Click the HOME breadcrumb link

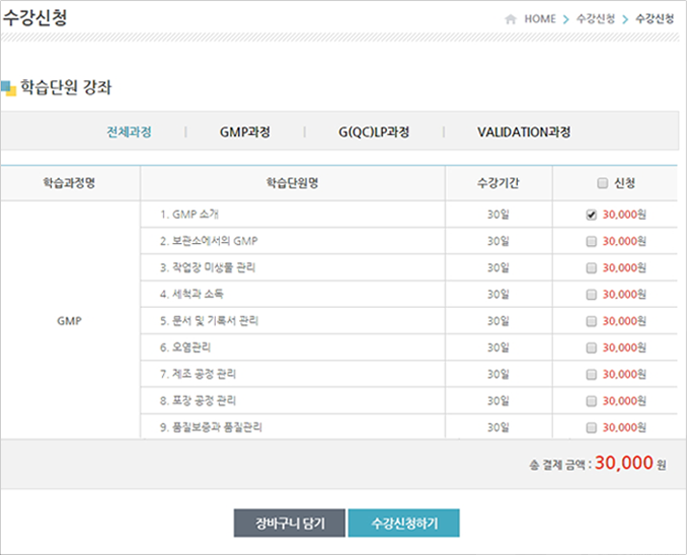coord(540,19)
